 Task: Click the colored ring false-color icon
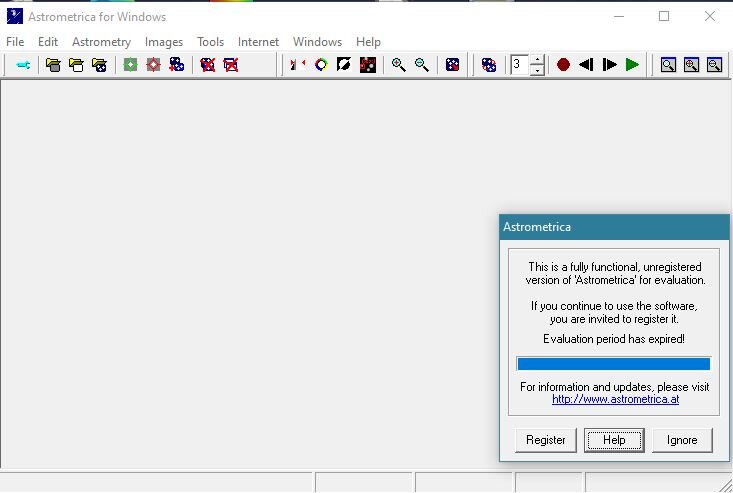[321, 65]
